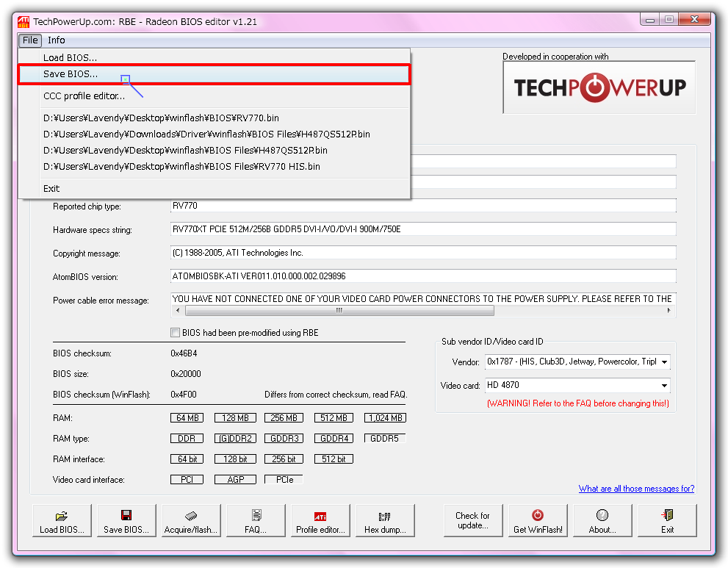
Task: Click right arrow of power cable message scrollbar
Action: tap(668, 310)
